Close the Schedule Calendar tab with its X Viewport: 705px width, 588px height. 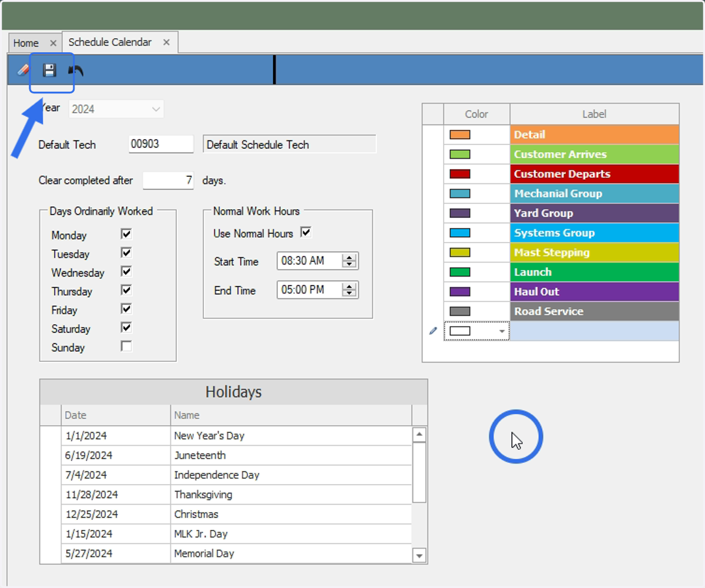(x=166, y=42)
